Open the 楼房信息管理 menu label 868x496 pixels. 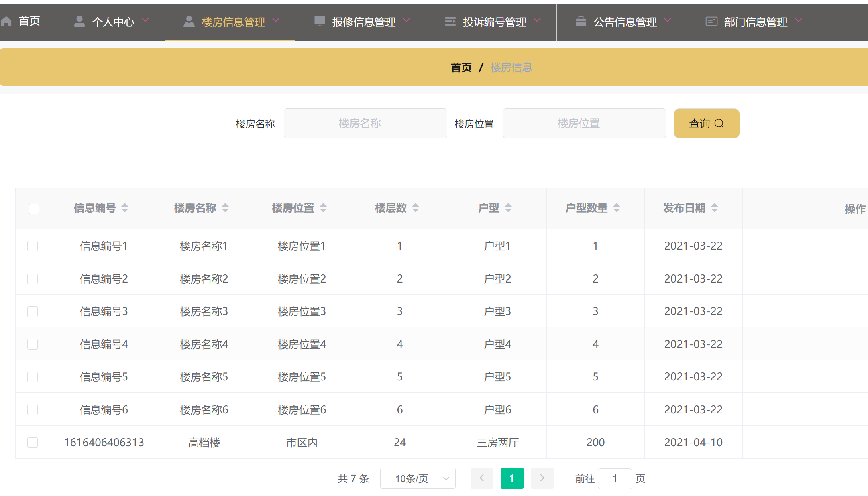233,22
